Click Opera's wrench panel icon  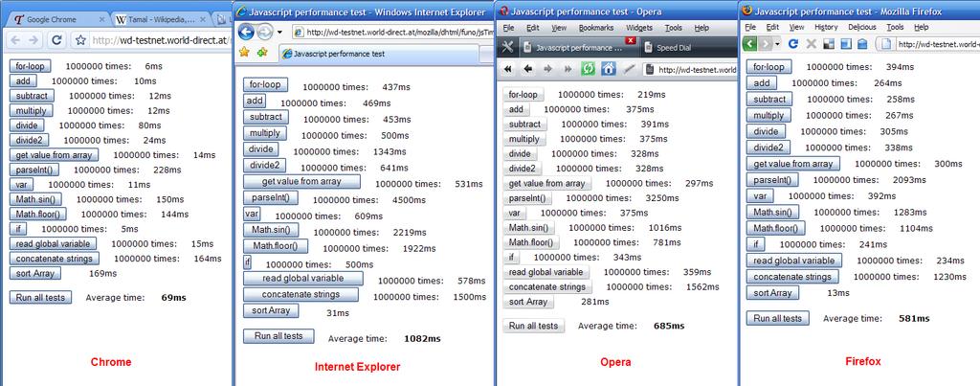click(x=508, y=47)
